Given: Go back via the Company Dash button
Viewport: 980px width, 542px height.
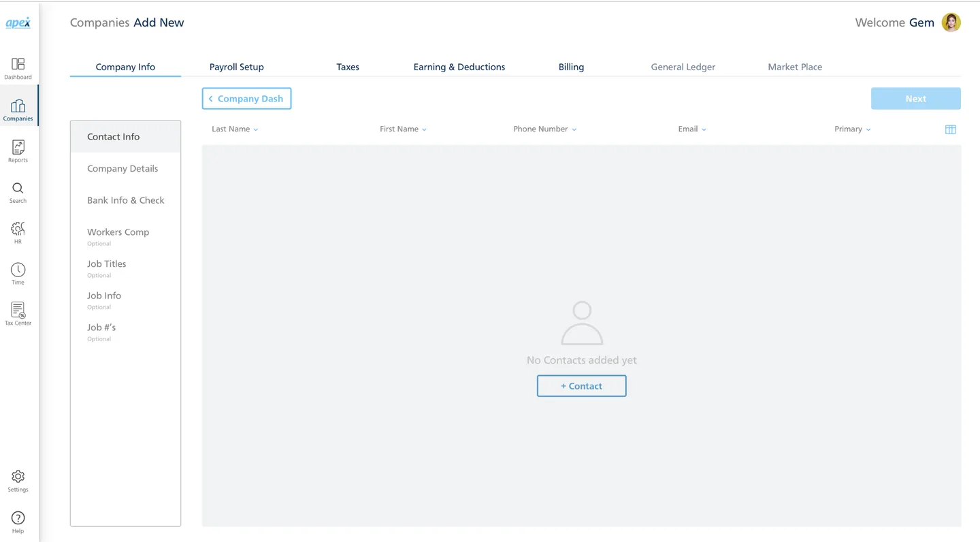Looking at the screenshot, I should [246, 98].
